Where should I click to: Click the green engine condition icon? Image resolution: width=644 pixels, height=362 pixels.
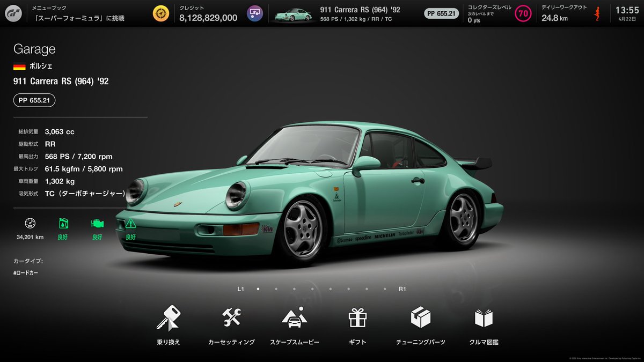[97, 224]
